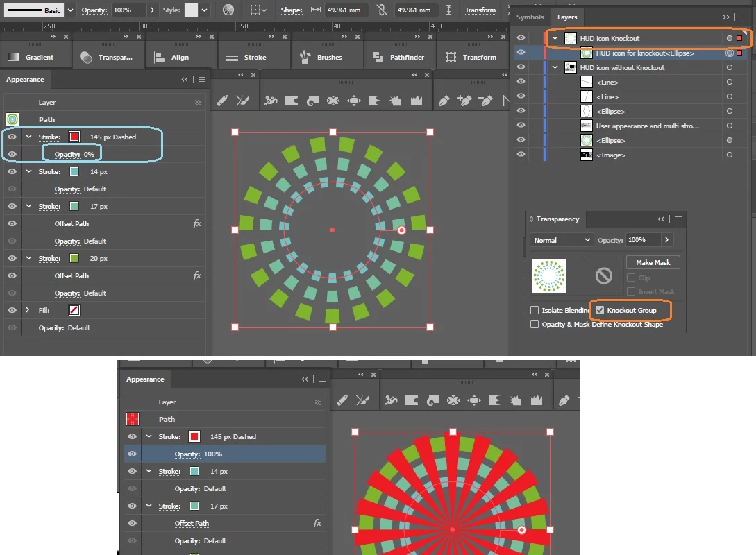Viewport: 756px width, 555px height.
Task: Select the Bloat tool in the upper tool strip
Action: point(354,100)
